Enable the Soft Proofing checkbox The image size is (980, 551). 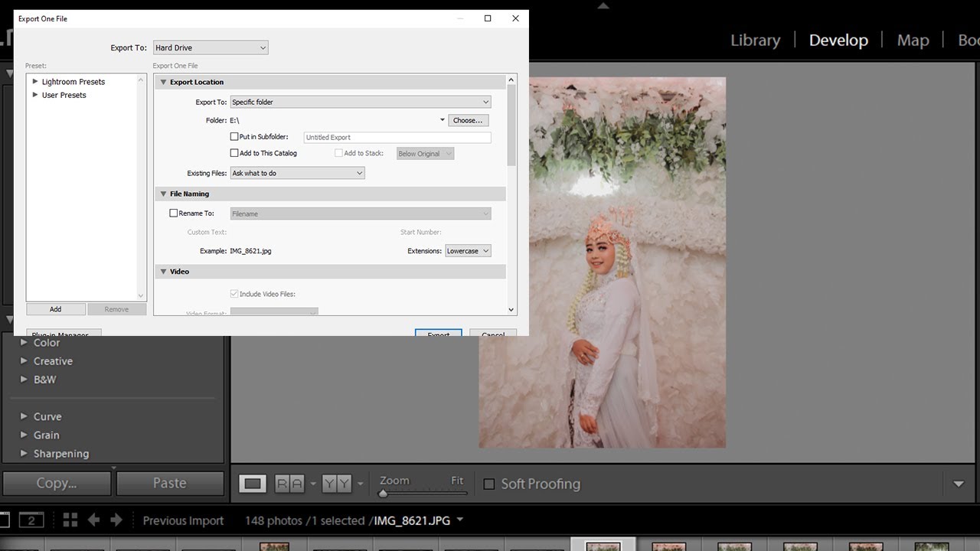coord(489,484)
